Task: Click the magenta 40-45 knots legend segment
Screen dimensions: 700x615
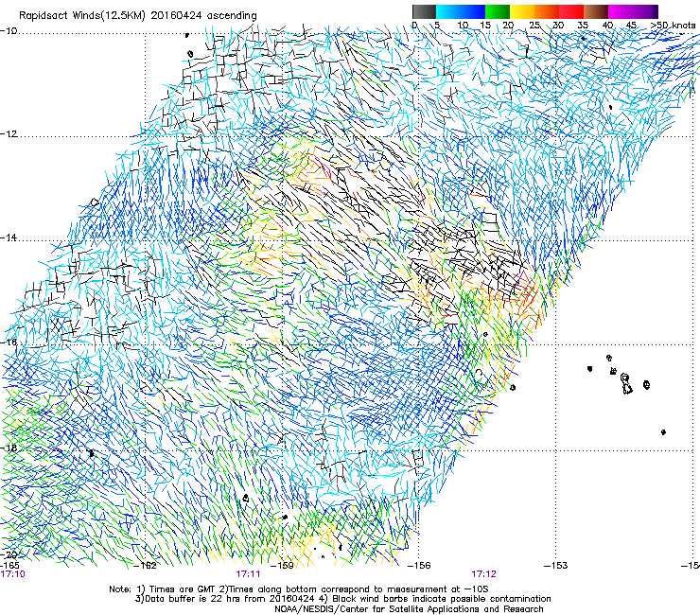Action: point(621,11)
